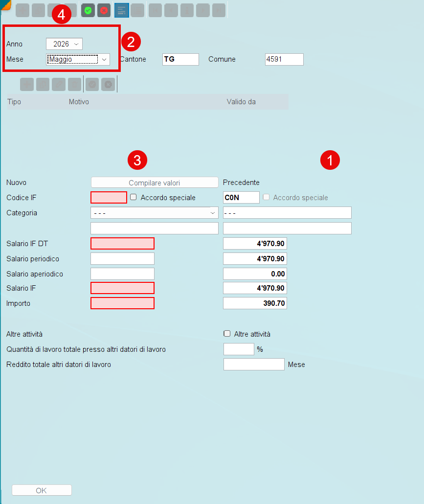Go to next record arrow icon

coord(202,10)
